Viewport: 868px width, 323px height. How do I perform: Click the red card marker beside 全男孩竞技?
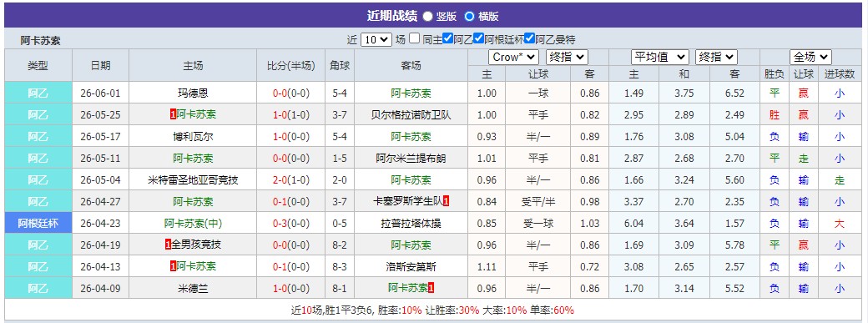[x=168, y=245]
